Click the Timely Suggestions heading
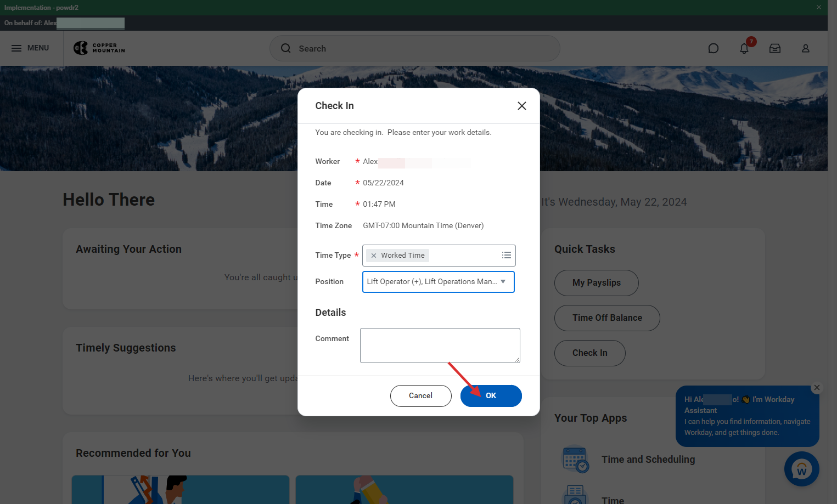Viewport: 837px width, 504px height. [126, 348]
